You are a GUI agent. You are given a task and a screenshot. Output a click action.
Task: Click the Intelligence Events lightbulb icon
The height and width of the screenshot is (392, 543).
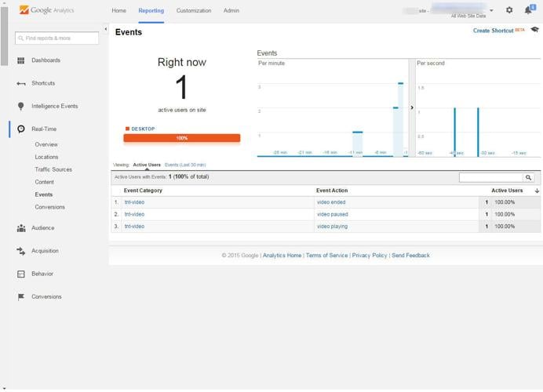point(21,106)
